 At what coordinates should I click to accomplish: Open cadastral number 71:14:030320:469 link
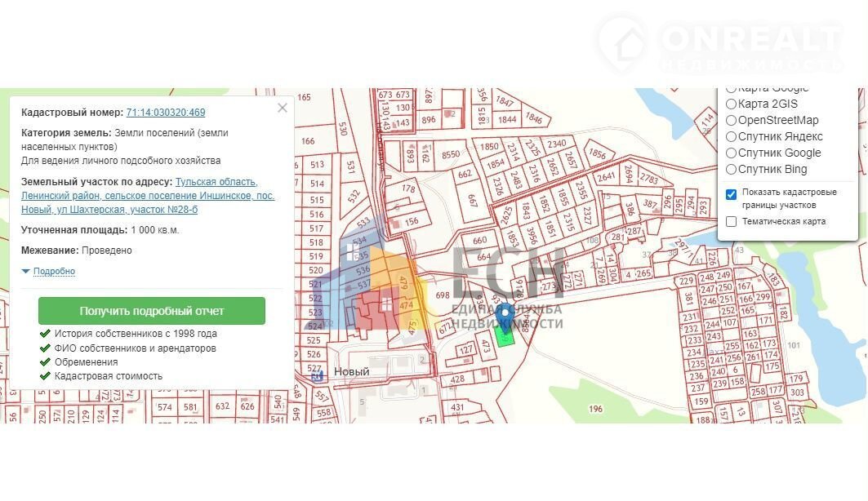tap(166, 113)
